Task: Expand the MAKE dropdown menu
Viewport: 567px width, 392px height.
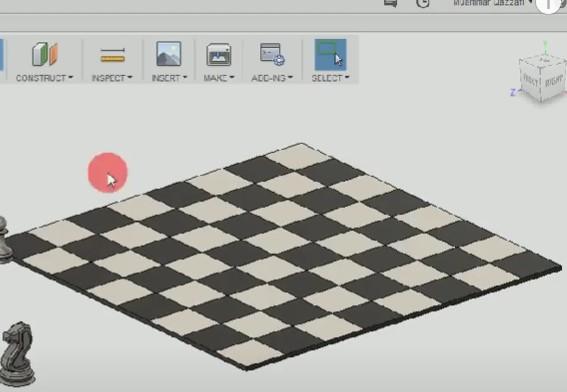Action: coord(219,78)
